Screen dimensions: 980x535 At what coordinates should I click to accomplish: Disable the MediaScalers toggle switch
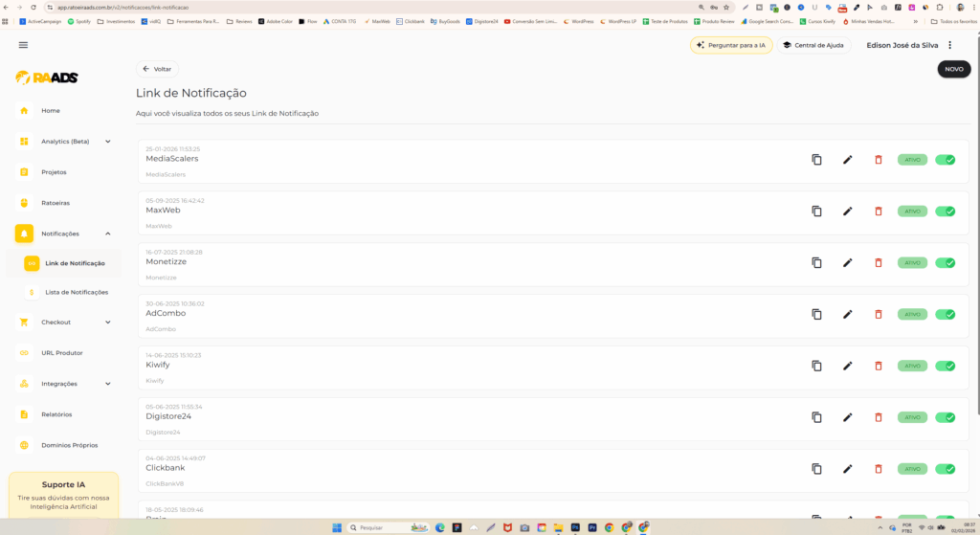coord(945,160)
